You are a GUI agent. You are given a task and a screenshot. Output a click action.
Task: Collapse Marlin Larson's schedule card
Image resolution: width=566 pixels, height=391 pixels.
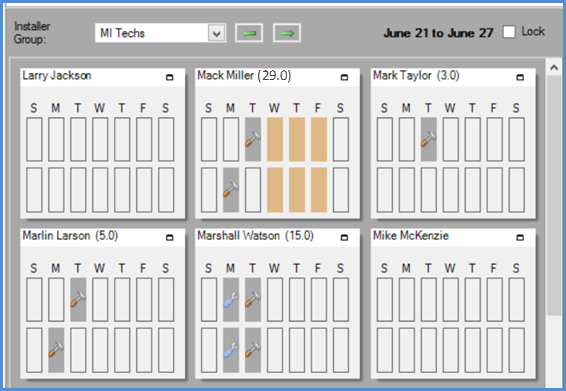[x=169, y=238]
